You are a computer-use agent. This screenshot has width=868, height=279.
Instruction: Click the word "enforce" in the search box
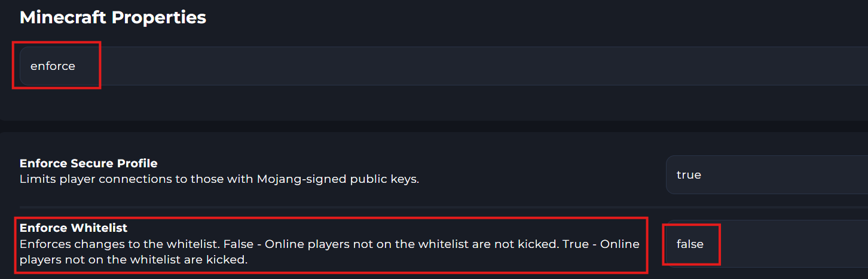coord(53,66)
